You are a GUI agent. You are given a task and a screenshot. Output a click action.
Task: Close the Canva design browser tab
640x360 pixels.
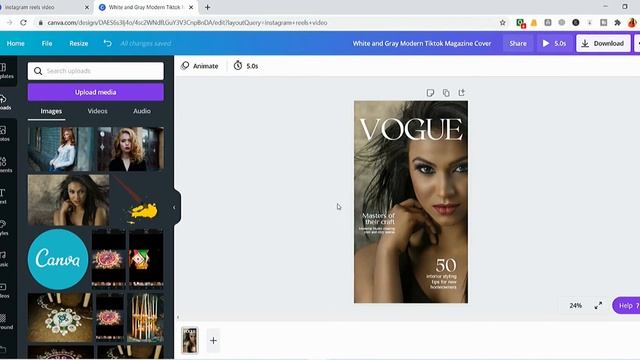click(x=191, y=7)
